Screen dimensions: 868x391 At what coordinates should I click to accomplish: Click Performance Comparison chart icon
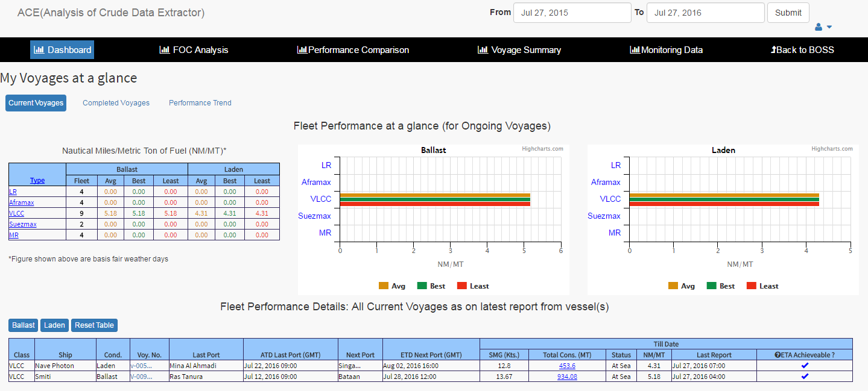tap(302, 50)
